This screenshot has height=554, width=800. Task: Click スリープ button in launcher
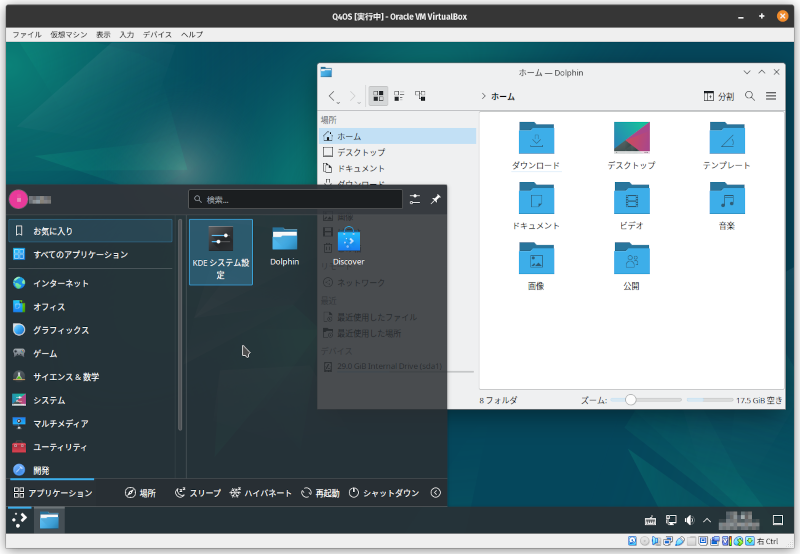[198, 493]
